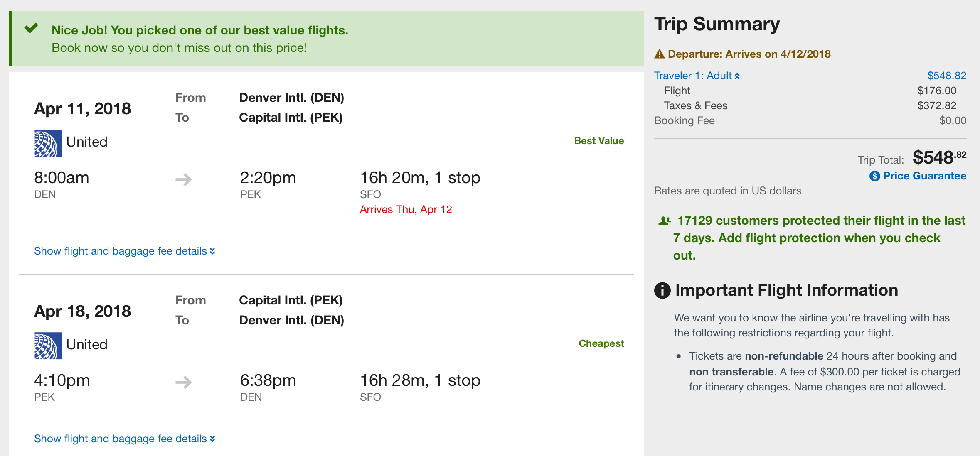Screen dimensions: 980x456
Task: Click the United logo for Apr 11 flight
Action: click(x=48, y=143)
